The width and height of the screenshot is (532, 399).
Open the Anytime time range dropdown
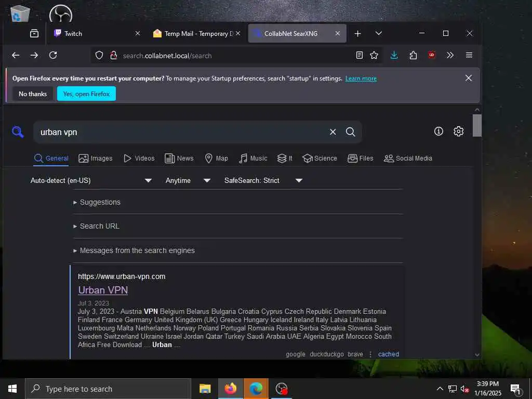(x=188, y=180)
